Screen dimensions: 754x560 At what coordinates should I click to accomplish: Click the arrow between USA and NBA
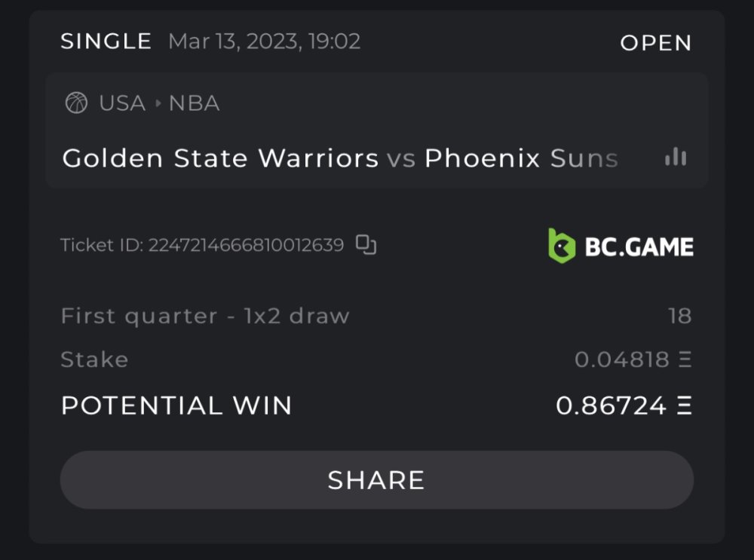click(x=158, y=103)
